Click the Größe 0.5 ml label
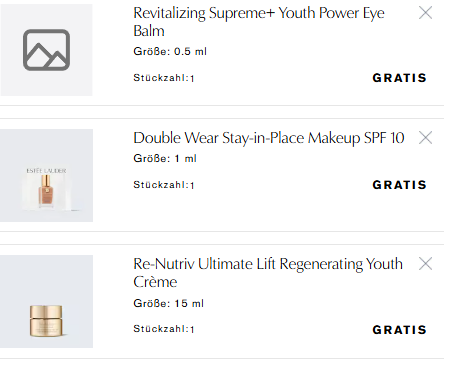461x372 pixels. tap(170, 52)
